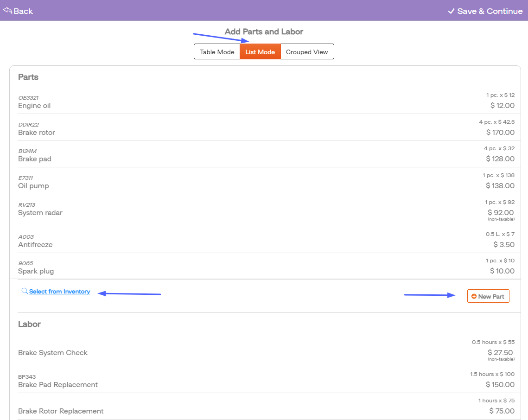Open the Engine oil part row
Viewport: 528px width, 420px height.
(x=34, y=106)
